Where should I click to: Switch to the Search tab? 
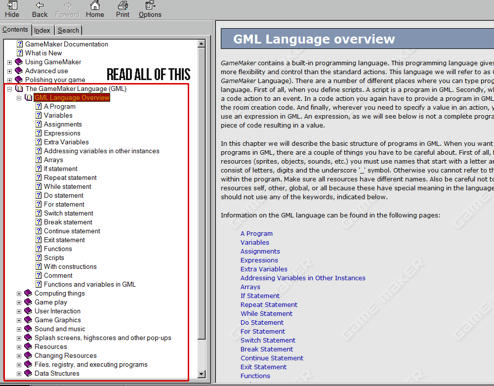(x=68, y=30)
